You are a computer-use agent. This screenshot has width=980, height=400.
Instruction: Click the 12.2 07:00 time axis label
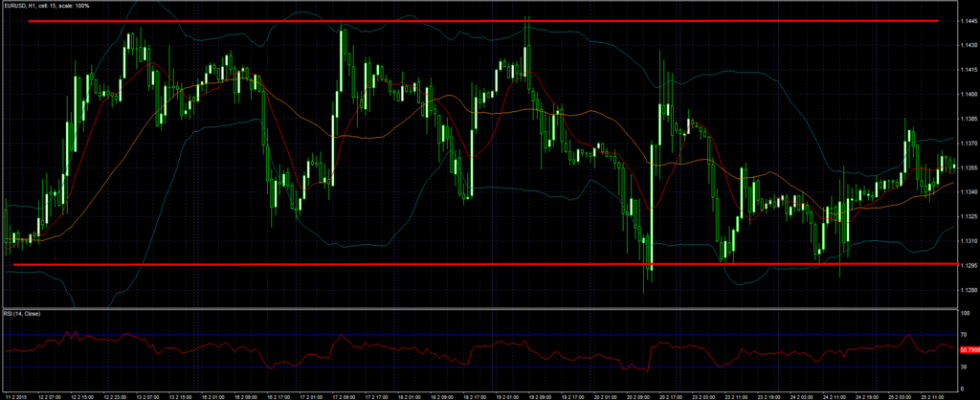click(x=49, y=396)
